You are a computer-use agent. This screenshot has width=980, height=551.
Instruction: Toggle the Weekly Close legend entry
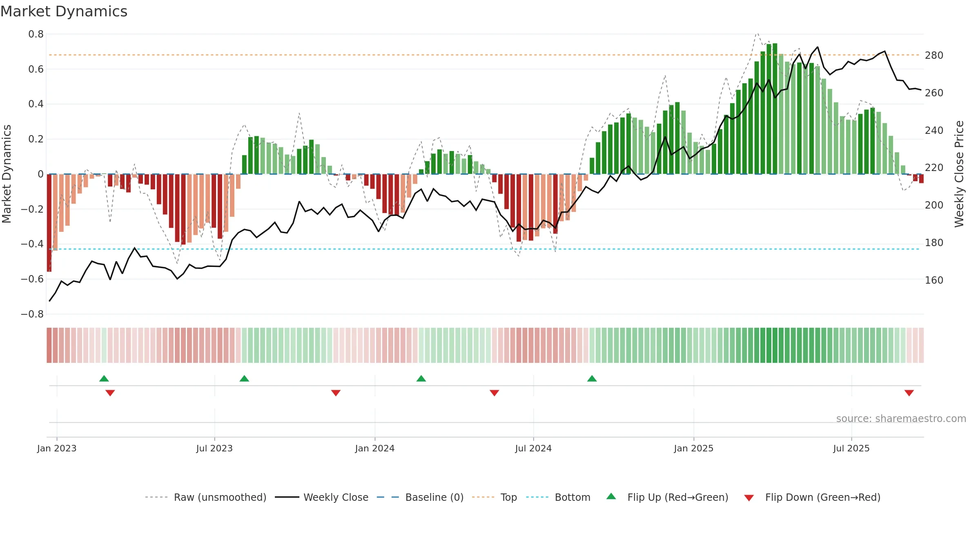click(x=321, y=497)
